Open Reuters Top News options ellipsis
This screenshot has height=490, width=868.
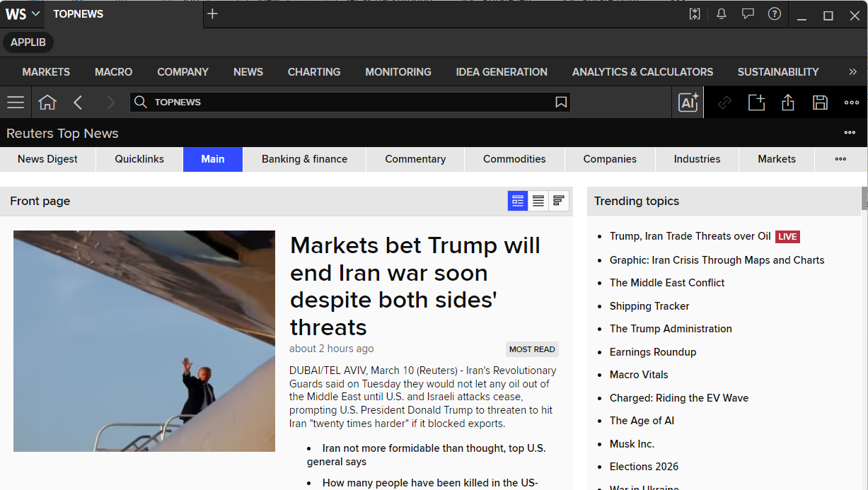pos(850,133)
